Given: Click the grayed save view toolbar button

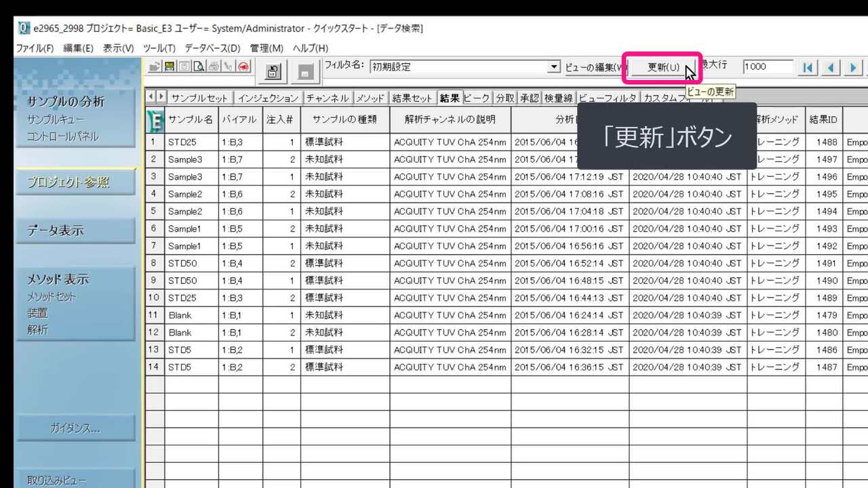Looking at the screenshot, I should (306, 72).
